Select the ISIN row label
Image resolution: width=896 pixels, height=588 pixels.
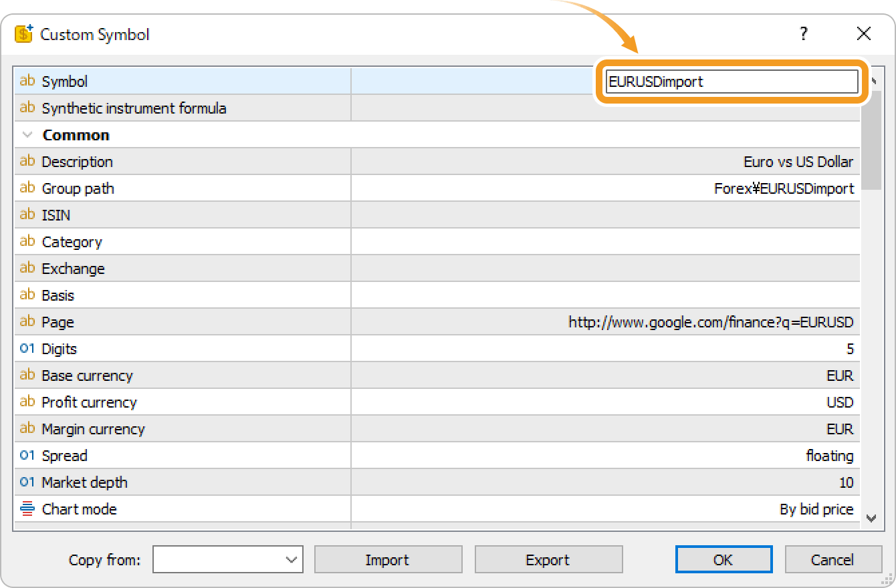55,215
